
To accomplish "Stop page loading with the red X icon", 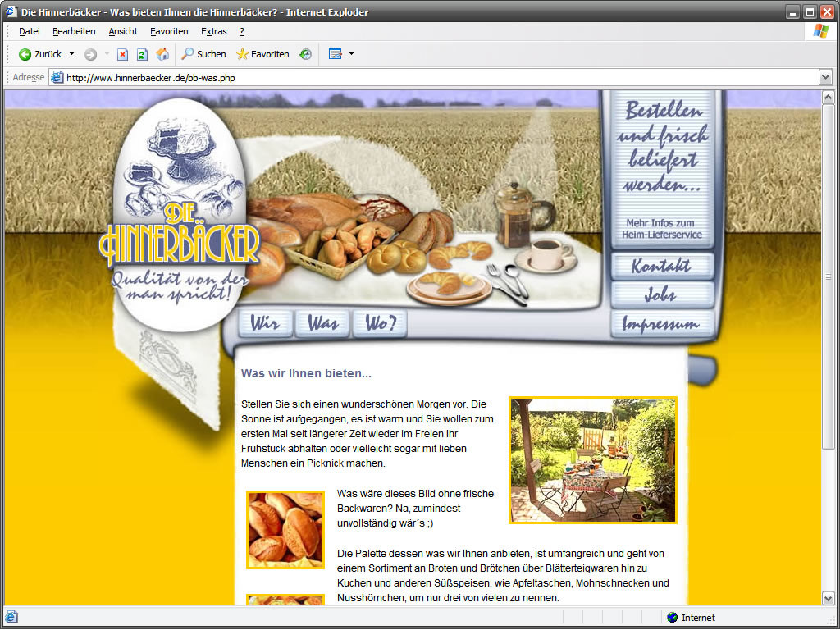I will 123,54.
